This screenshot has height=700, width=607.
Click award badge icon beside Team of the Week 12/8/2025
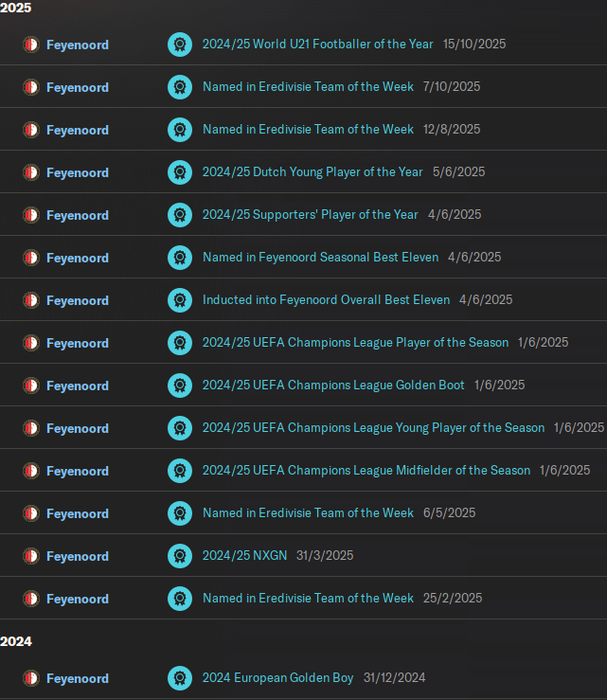pos(180,130)
